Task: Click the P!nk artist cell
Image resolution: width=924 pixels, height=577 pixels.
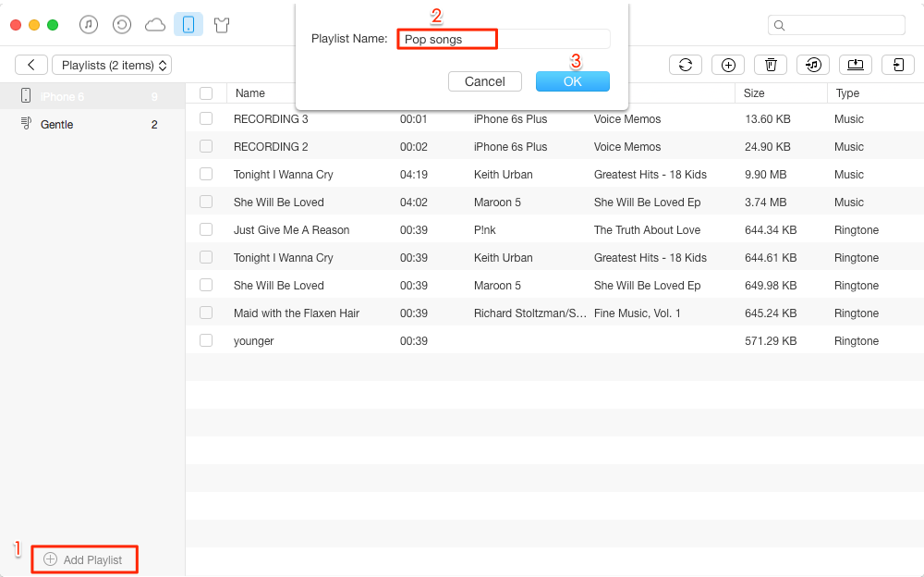Action: (484, 230)
